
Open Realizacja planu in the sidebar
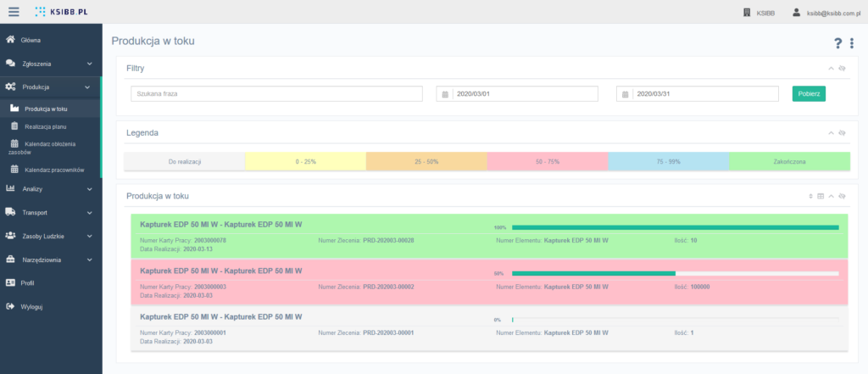[46, 126]
